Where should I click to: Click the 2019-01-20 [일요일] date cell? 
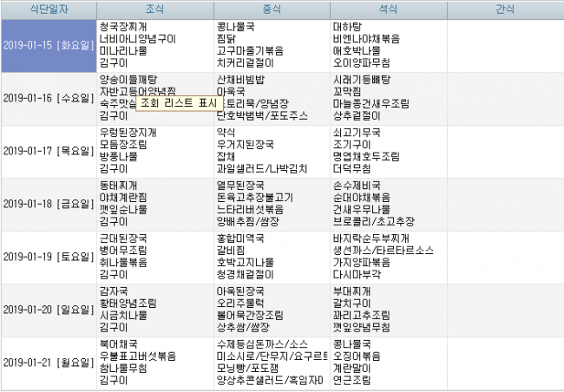(48, 309)
